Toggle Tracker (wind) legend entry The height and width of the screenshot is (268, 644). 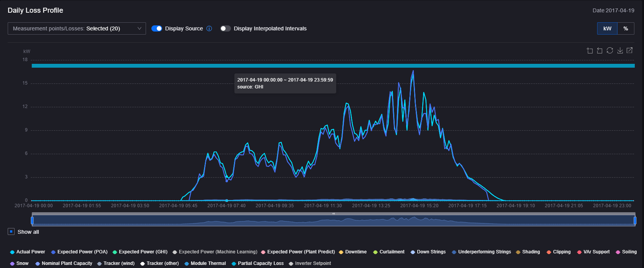pyautogui.click(x=116, y=263)
